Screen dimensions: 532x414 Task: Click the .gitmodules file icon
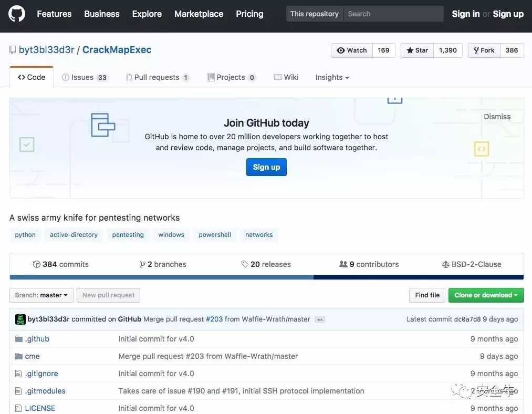[x=18, y=391]
